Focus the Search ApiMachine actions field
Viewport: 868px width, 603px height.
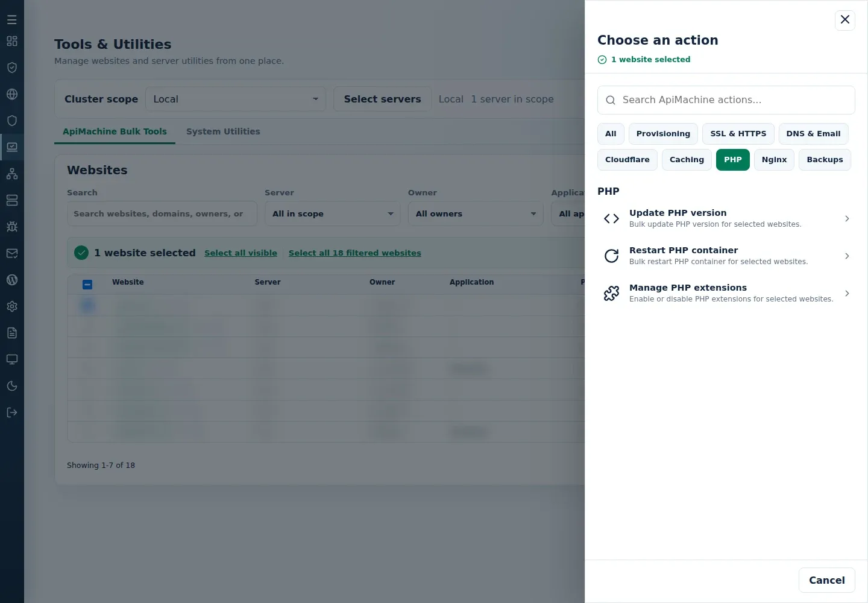(x=726, y=100)
